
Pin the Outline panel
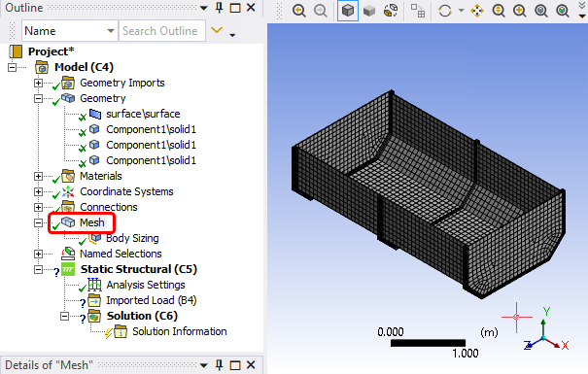[220, 8]
